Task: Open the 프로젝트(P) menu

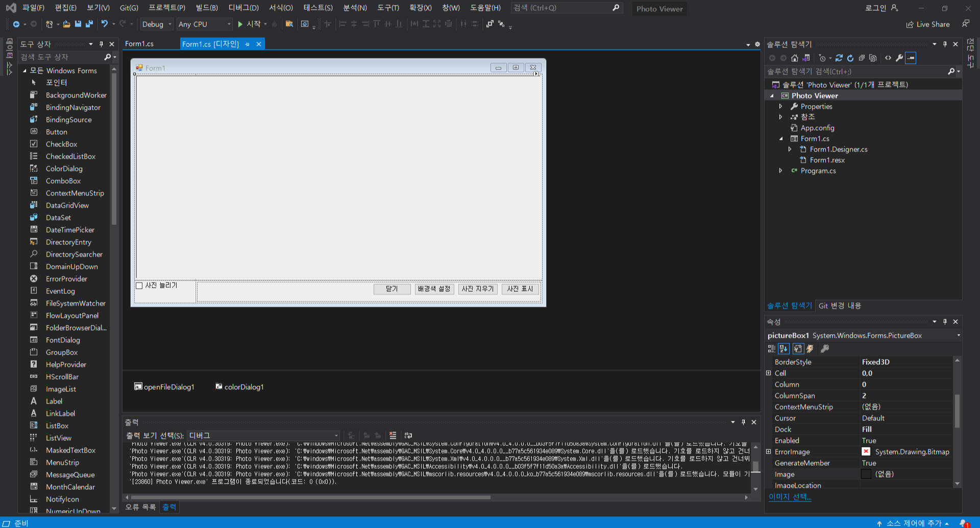Action: coord(167,8)
